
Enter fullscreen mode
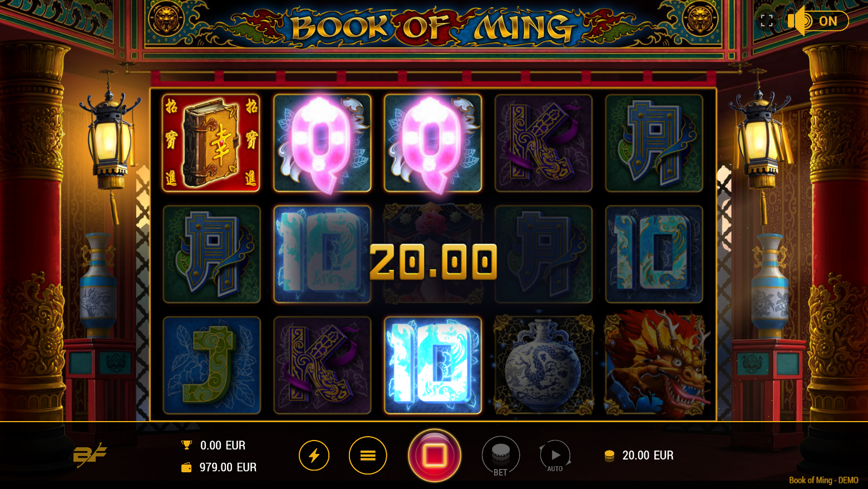click(x=767, y=21)
